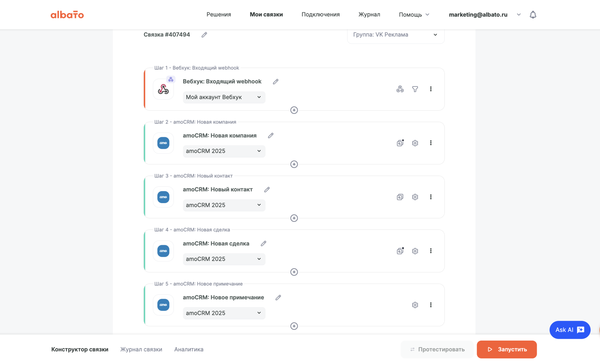Screen dimensions: 600x364
Task: Open the 'Мой аккаунт Вебхук' account dropdown
Action: click(x=224, y=97)
